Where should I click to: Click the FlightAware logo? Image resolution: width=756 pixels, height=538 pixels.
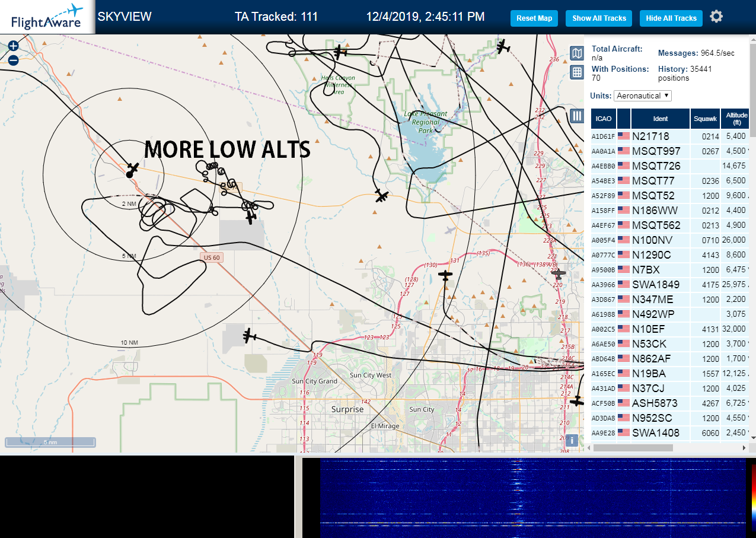pos(47,17)
